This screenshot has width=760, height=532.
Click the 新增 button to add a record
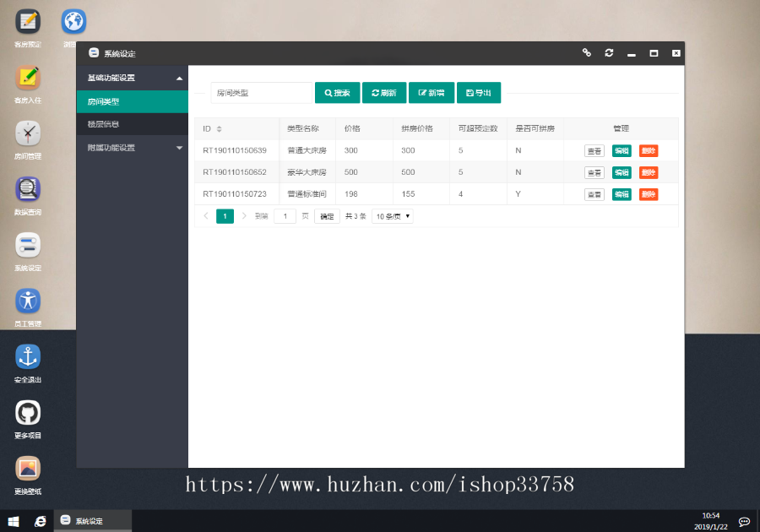point(432,93)
